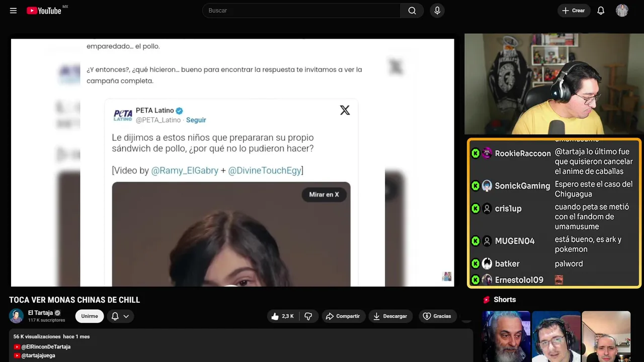Expand notification options chevron
Screen dimensions: 644x362
click(x=126, y=316)
